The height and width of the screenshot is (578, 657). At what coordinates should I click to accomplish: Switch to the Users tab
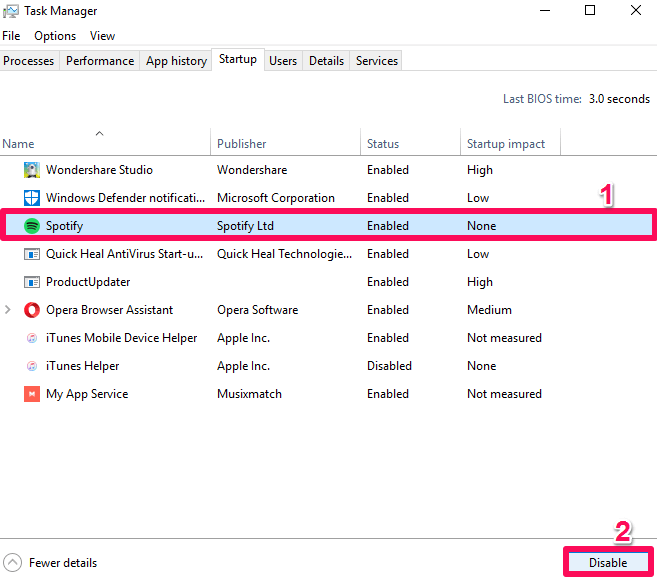pos(283,61)
